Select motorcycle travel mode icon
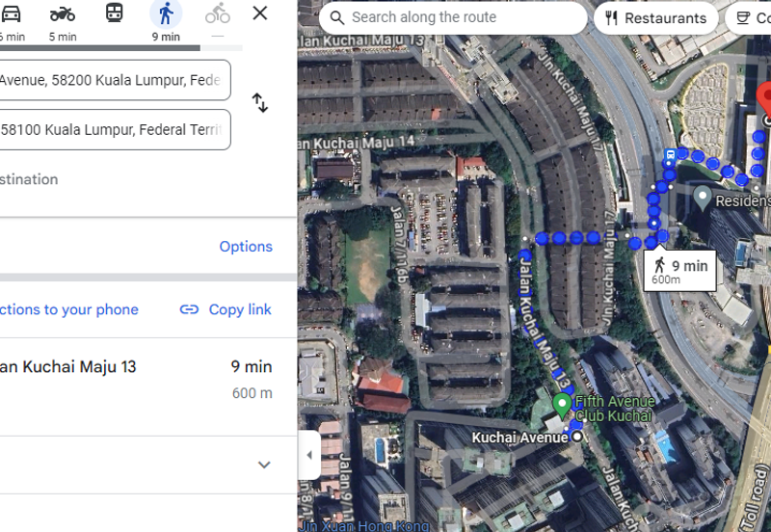 tap(63, 14)
